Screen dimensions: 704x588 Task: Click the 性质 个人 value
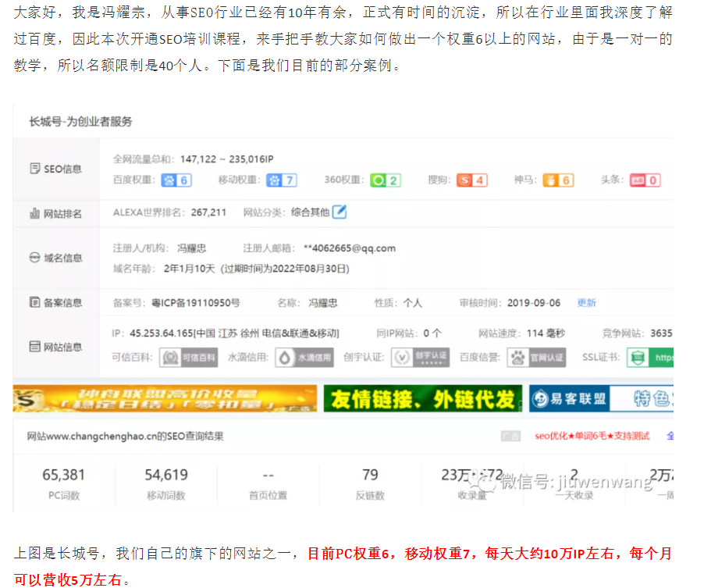point(413,303)
